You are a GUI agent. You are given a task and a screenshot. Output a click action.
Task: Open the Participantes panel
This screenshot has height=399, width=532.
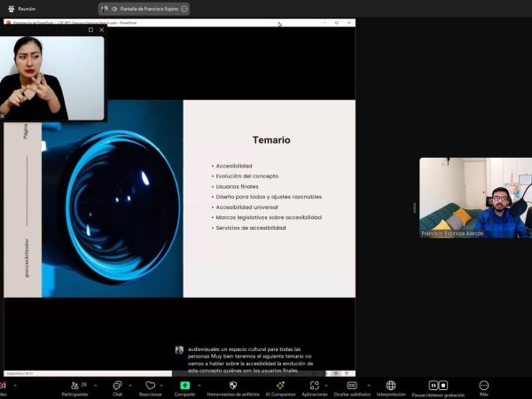74,388
